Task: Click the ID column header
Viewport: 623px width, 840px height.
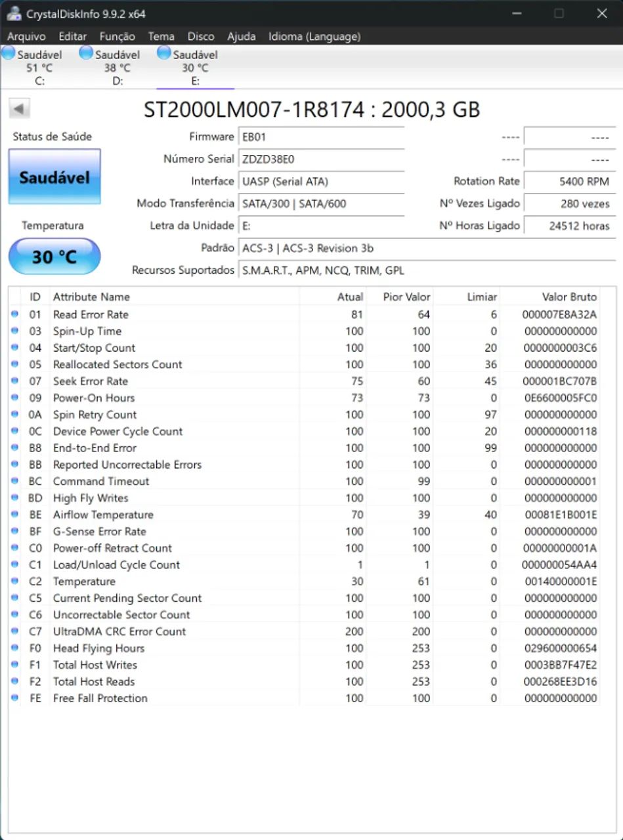Action: 35,297
